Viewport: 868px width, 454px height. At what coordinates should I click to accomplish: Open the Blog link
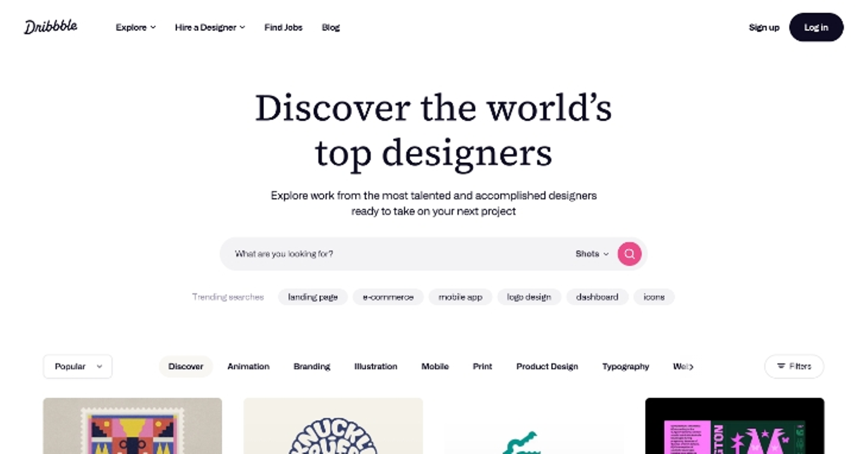331,27
